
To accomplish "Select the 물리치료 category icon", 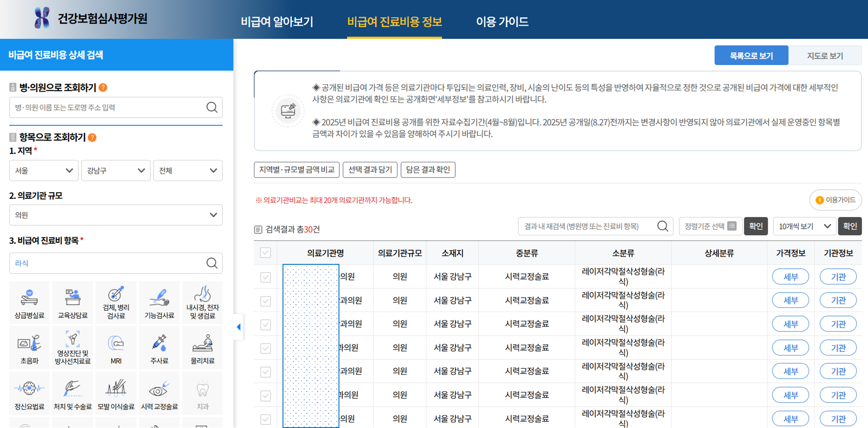I will tap(202, 347).
